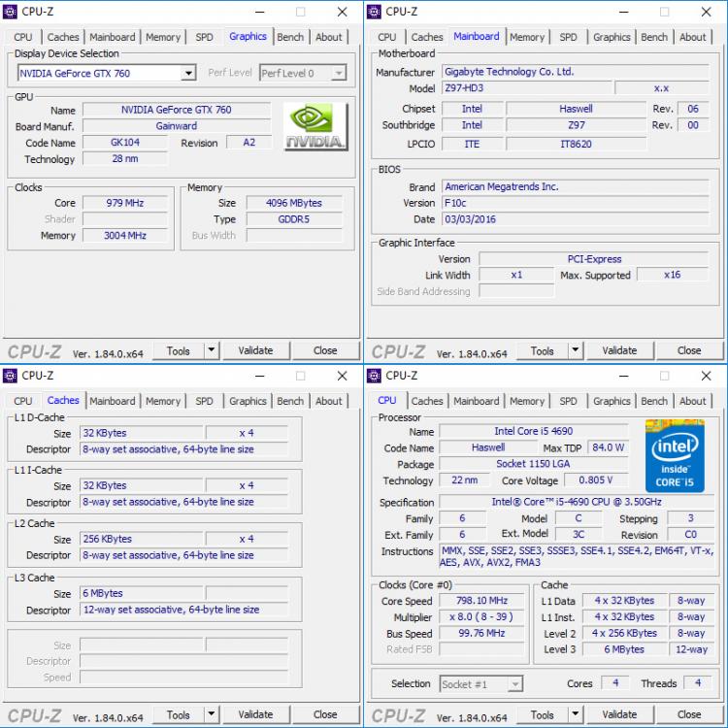
Task: Click Validate button in Caches window
Action: pyautogui.click(x=256, y=714)
